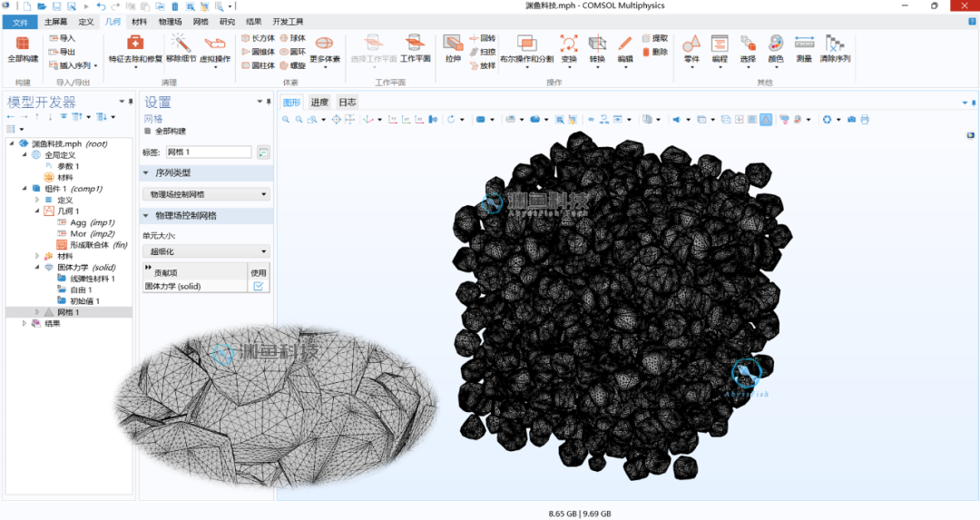Select the 移除细节 (Remove Details) wand tool
This screenshot has height=520, width=980.
click(181, 49)
